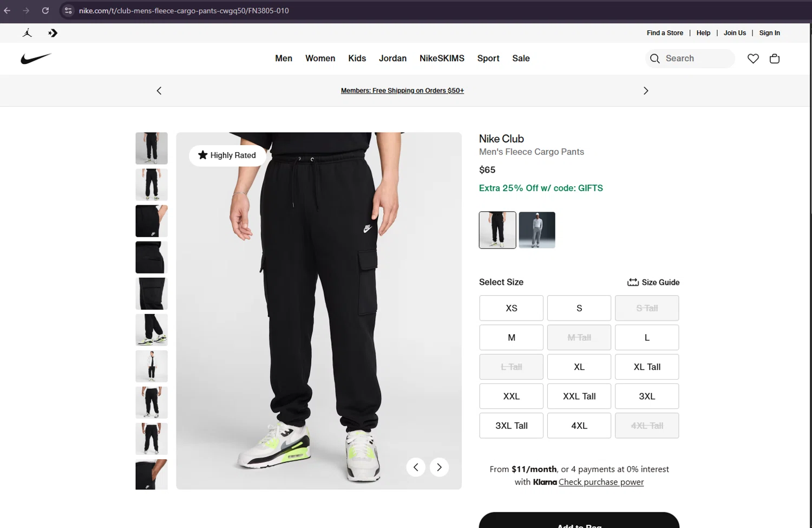Click the browser address bar URL
Viewport: 812px width, 528px height.
[184, 10]
